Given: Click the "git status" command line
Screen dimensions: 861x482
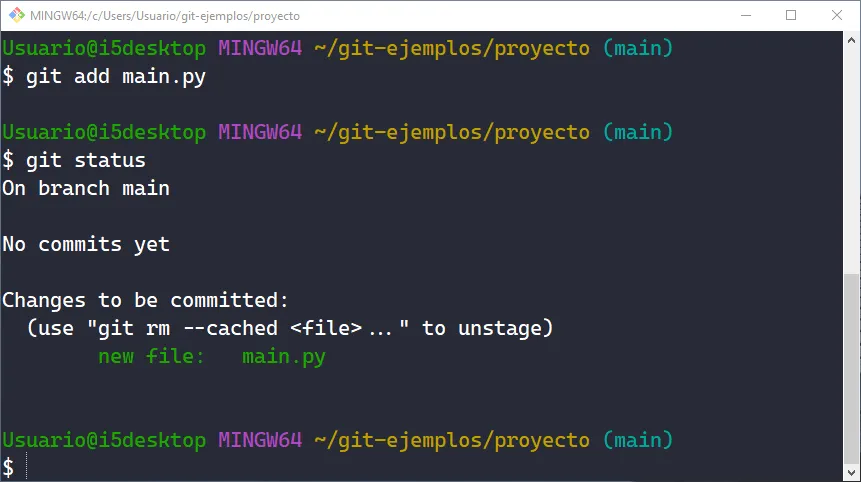Looking at the screenshot, I should pyautogui.click(x=86, y=160).
